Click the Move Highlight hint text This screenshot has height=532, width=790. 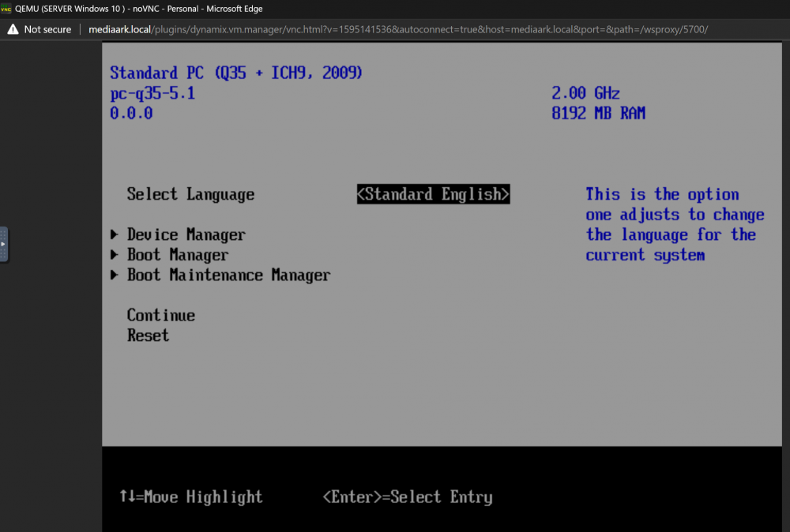point(191,497)
